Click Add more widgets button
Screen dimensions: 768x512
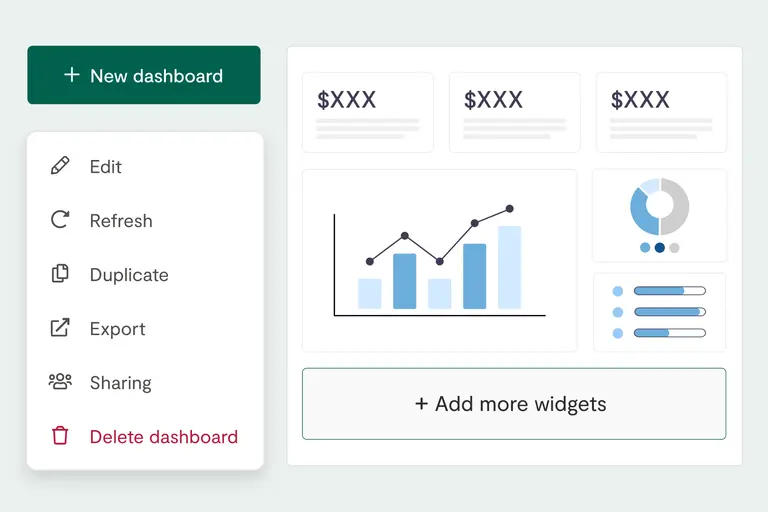point(514,404)
